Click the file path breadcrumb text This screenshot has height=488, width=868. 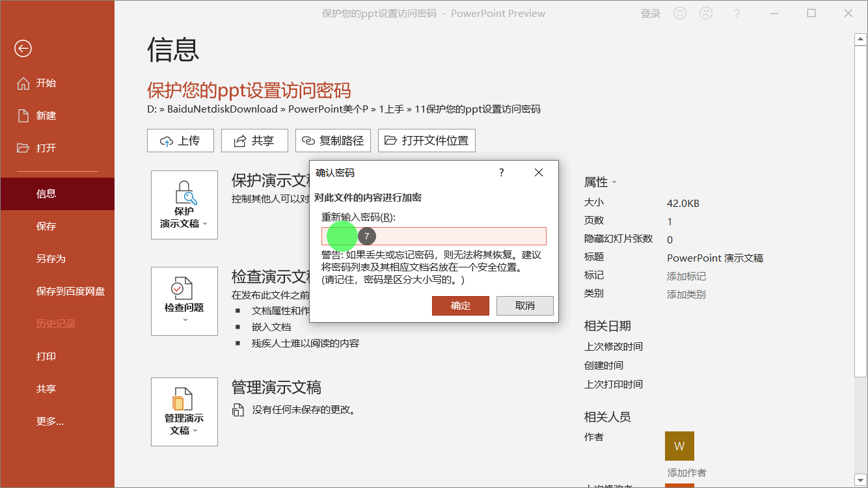click(x=344, y=109)
